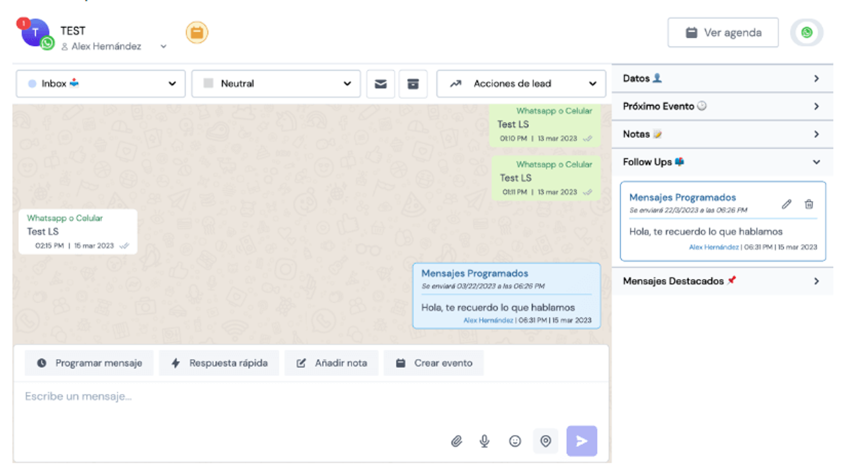868x468 pixels.
Task: Click the archive box icon button
Action: pos(413,84)
